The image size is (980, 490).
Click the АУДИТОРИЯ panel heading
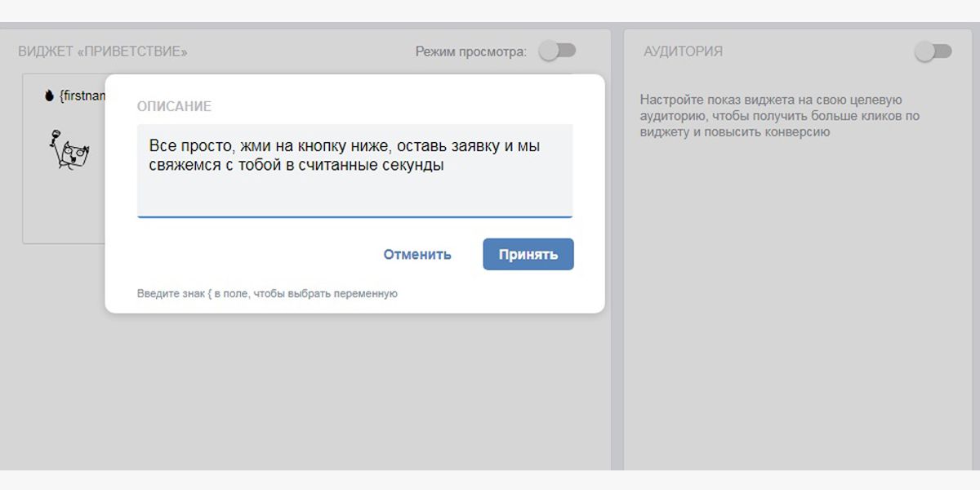(683, 51)
